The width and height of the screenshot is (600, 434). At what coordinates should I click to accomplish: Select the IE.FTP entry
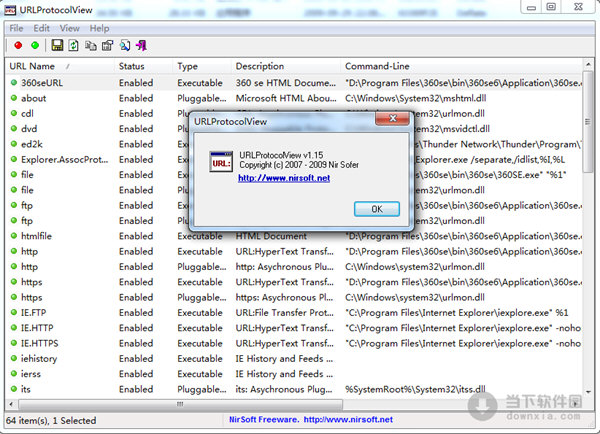(33, 312)
